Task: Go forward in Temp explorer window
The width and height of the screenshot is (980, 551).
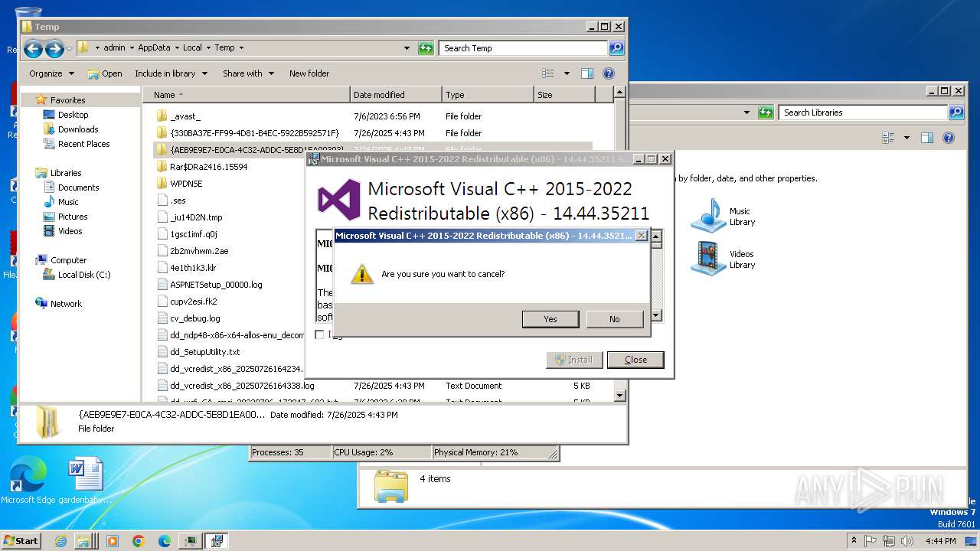Action: click(x=54, y=50)
